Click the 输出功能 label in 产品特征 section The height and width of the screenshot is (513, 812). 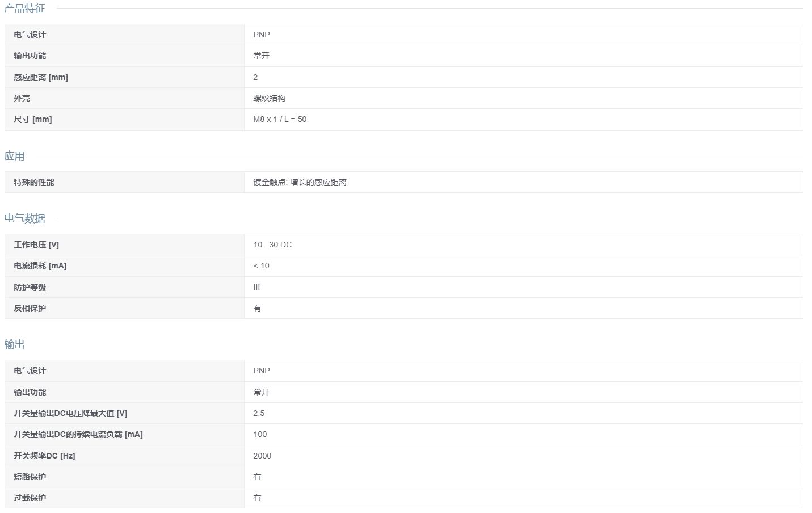[x=30, y=56]
